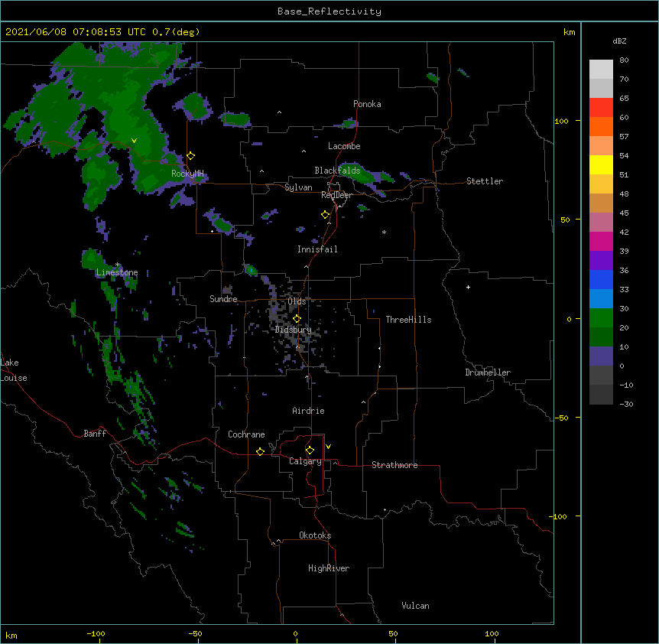Click the Banff label

pyautogui.click(x=95, y=434)
